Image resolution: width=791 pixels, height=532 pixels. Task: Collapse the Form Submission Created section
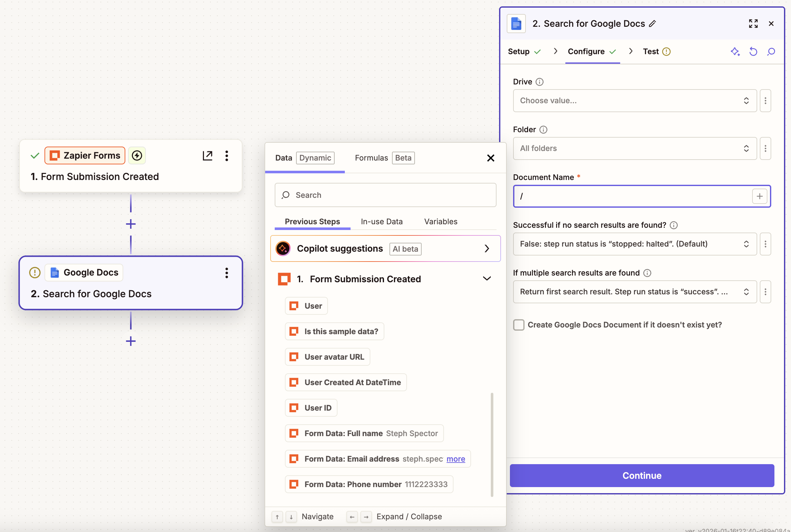pos(487,278)
